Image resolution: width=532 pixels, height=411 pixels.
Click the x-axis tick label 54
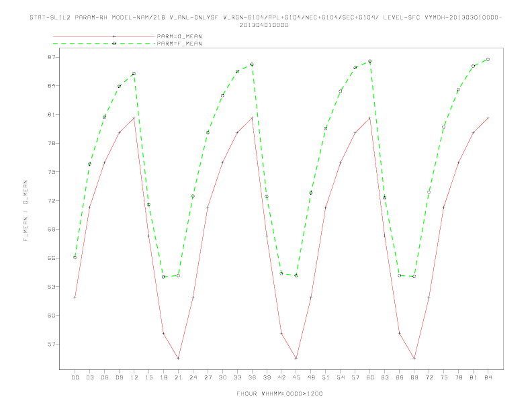point(341,377)
